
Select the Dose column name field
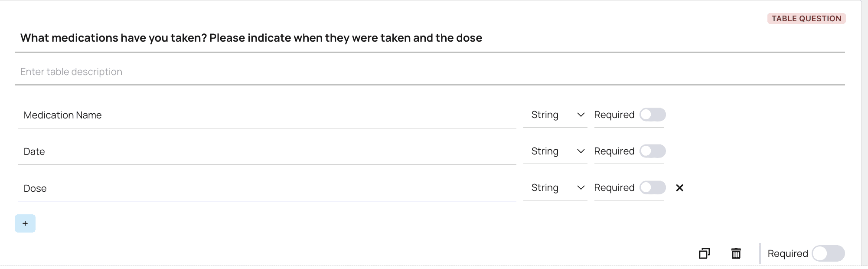pyautogui.click(x=260, y=189)
